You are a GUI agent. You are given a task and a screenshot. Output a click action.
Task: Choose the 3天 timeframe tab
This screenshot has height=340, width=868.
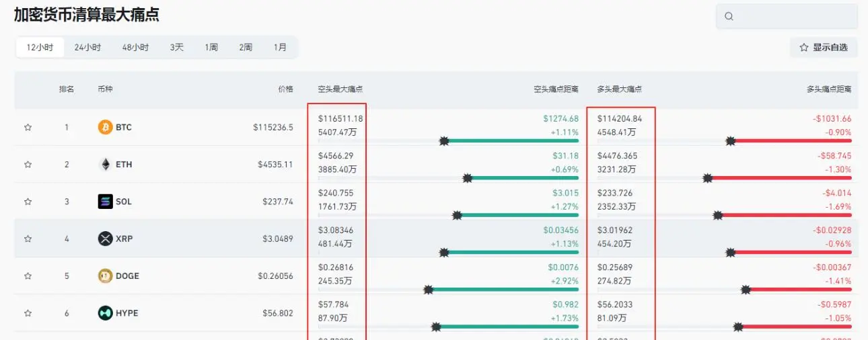coord(176,48)
